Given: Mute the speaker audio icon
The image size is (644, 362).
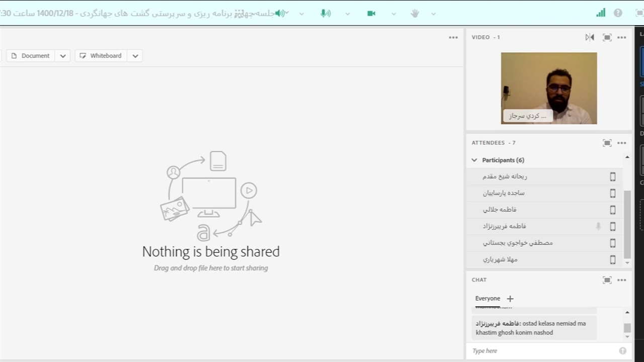Looking at the screenshot, I should click(x=280, y=14).
